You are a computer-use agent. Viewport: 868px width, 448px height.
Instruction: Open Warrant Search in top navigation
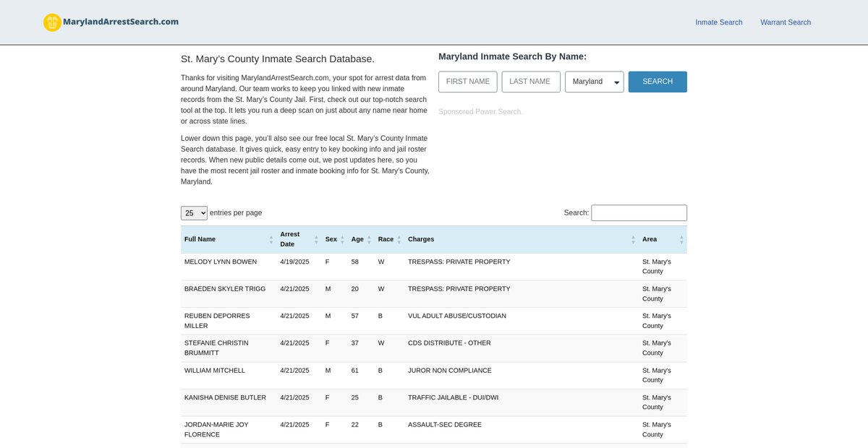[x=785, y=22]
